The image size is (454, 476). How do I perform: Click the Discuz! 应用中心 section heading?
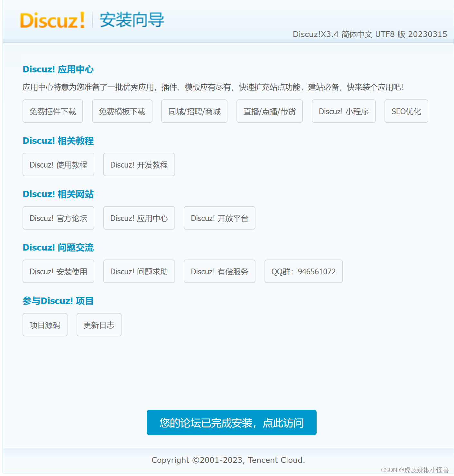tap(58, 69)
